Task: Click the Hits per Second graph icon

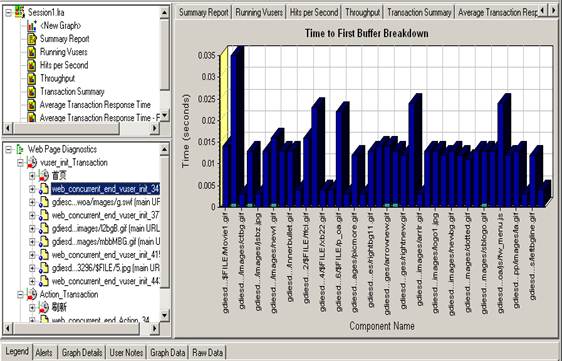Action: (32, 65)
